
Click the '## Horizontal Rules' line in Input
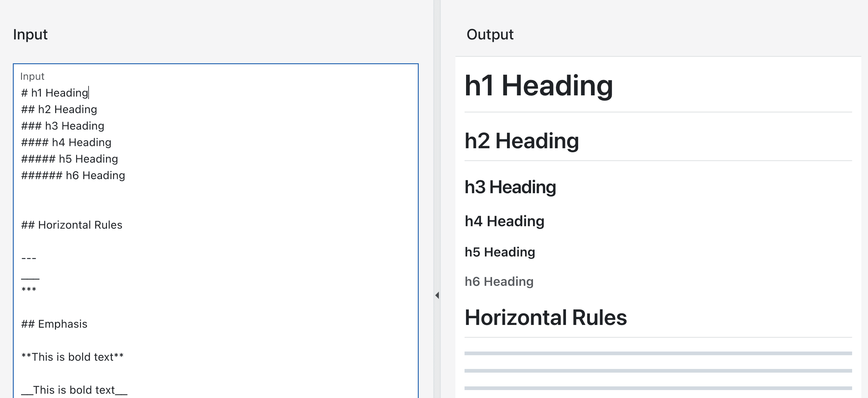tap(71, 225)
